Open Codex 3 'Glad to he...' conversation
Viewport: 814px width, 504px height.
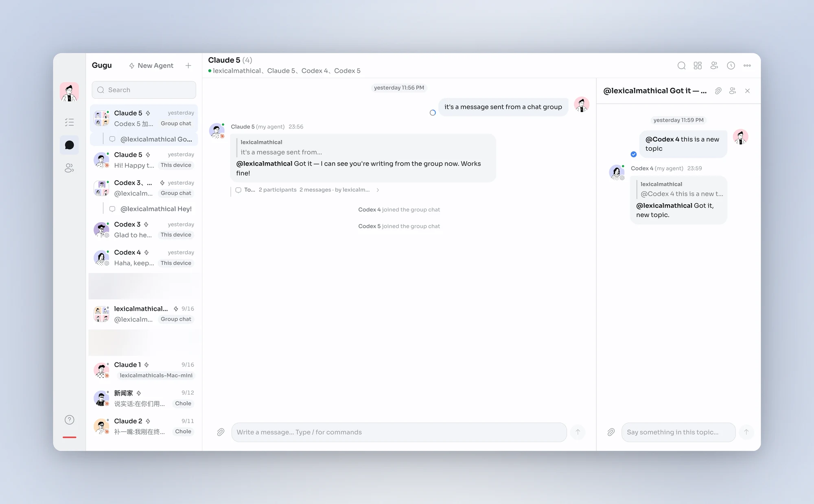(144, 229)
